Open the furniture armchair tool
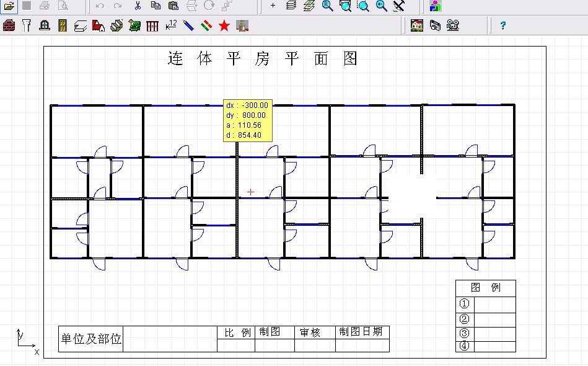 134,25
